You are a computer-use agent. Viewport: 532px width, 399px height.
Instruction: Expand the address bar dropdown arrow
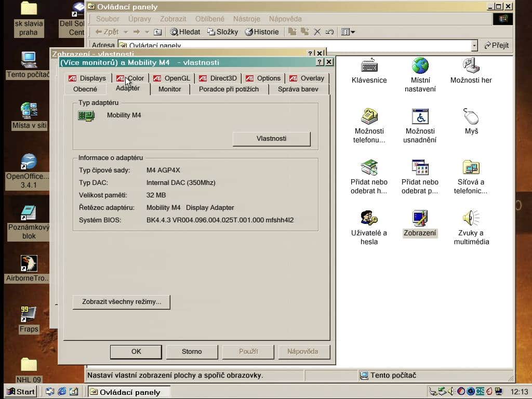(x=474, y=45)
